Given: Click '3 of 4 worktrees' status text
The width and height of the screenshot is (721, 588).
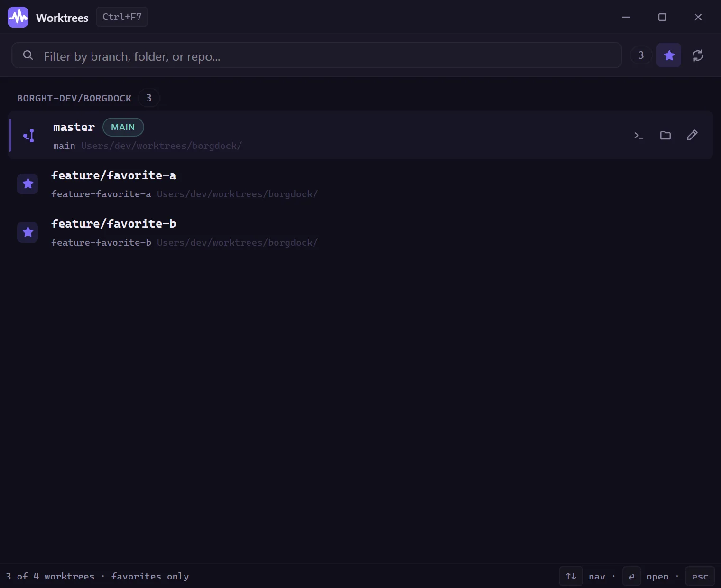Looking at the screenshot, I should coord(50,576).
